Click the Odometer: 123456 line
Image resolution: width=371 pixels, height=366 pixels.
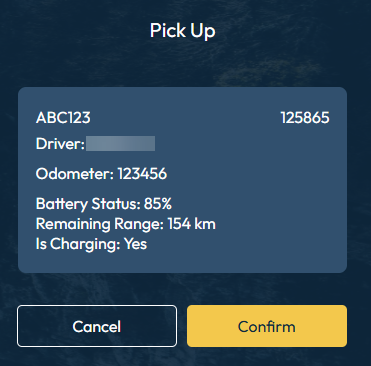coord(101,174)
